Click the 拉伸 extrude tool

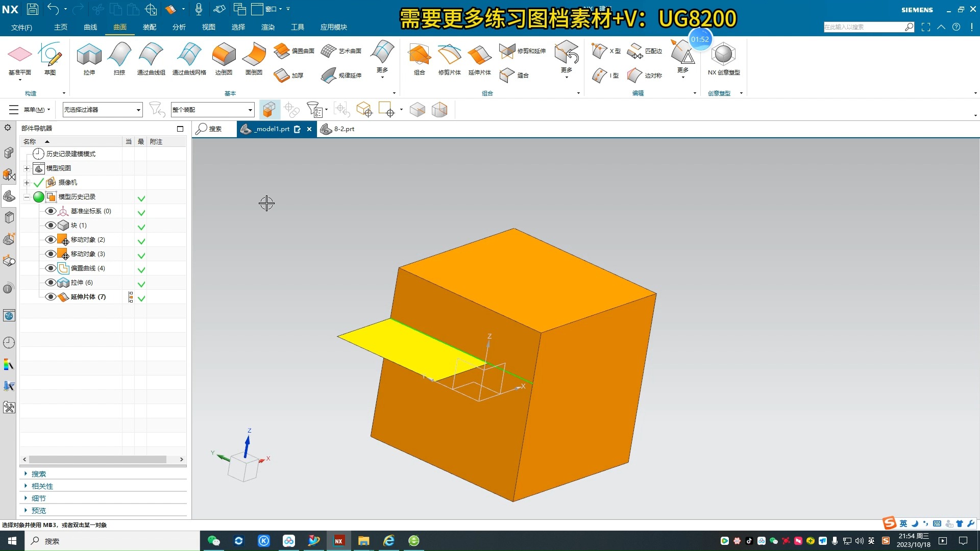coord(89,59)
